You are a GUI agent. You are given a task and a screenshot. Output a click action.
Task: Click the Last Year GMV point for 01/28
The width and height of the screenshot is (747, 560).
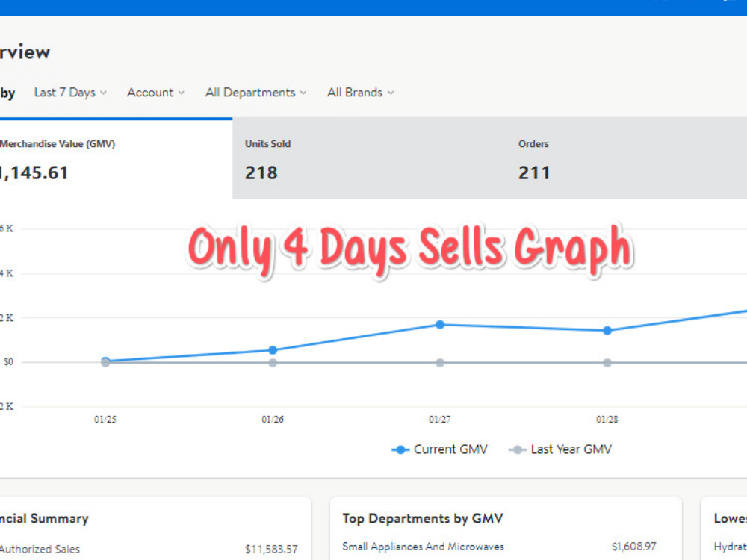pos(607,363)
